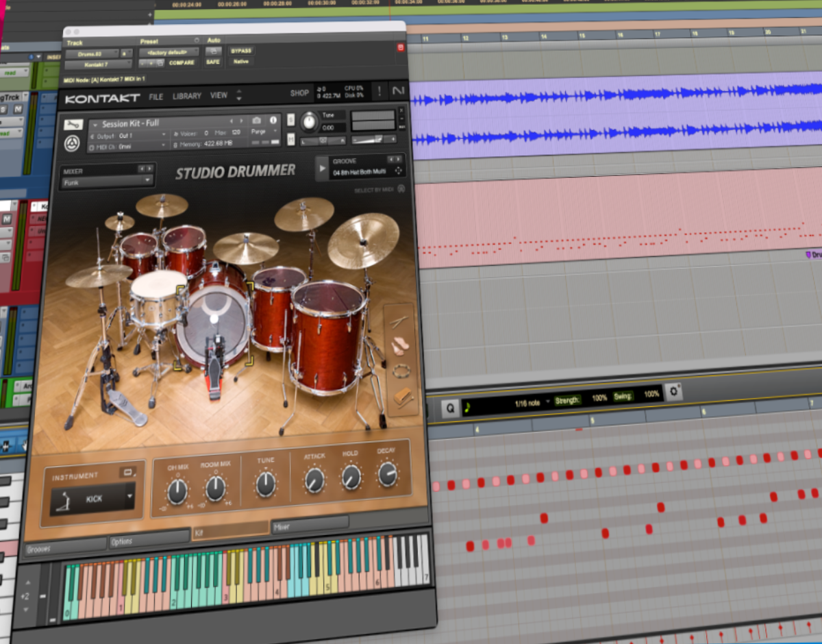Adjust the instrument pan slider
The image size is (822, 644).
(x=323, y=140)
